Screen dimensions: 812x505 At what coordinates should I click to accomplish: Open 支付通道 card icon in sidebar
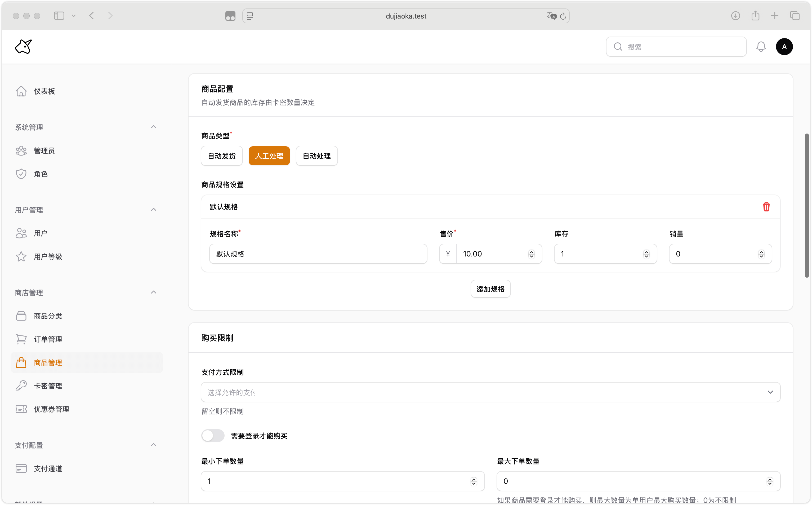[x=21, y=468]
